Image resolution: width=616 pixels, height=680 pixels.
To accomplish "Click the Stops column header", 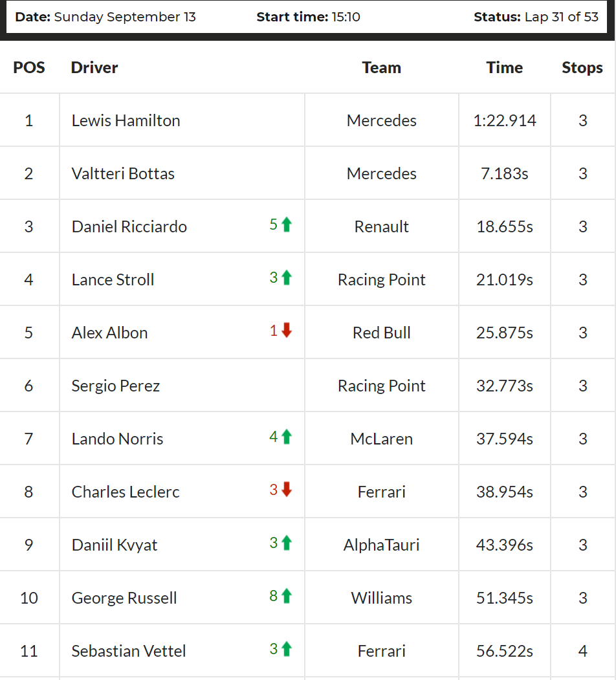I will tap(582, 68).
